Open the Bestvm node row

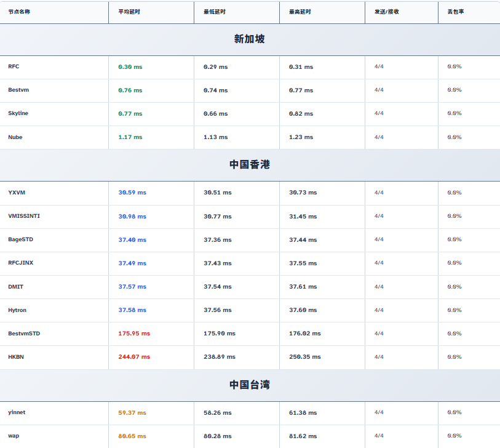18,90
